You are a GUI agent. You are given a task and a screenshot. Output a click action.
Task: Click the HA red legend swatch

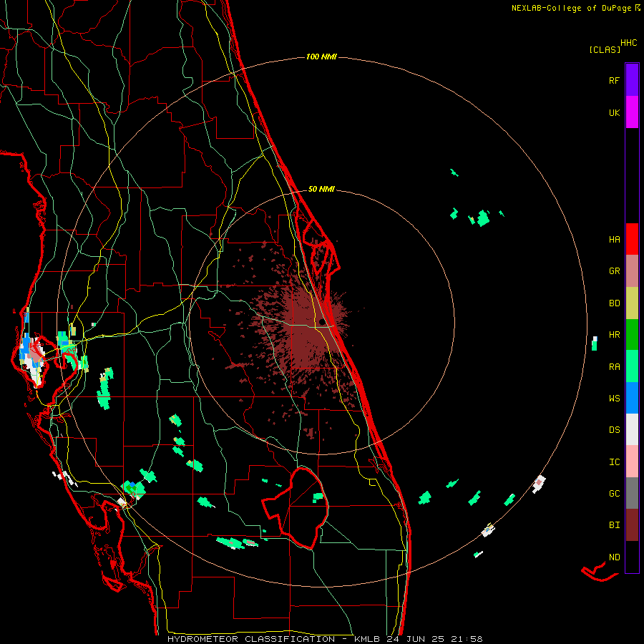(x=632, y=239)
